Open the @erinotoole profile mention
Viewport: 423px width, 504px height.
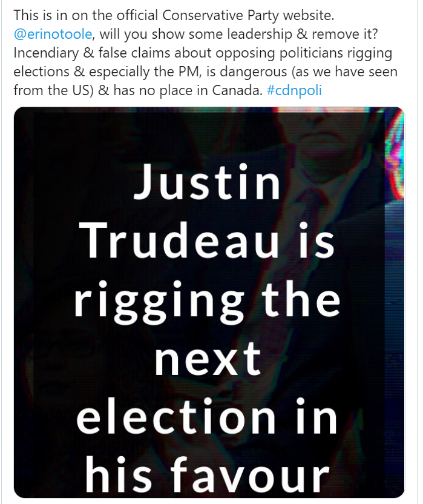point(53,34)
